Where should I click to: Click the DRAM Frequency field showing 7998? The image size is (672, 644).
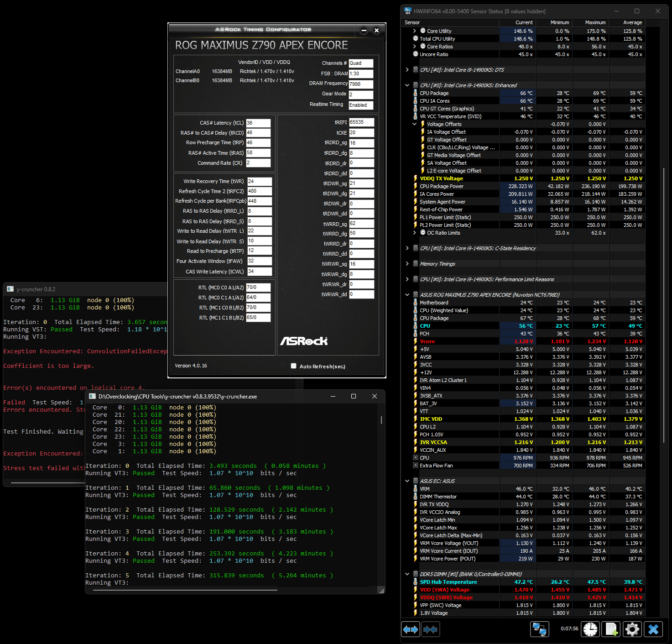361,84
